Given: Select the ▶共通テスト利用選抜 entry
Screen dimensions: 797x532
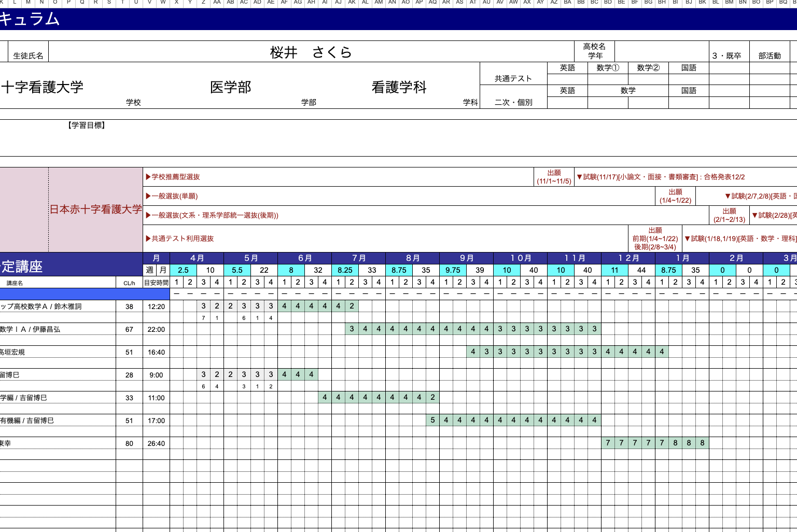Looking at the screenshot, I should pyautogui.click(x=179, y=239).
